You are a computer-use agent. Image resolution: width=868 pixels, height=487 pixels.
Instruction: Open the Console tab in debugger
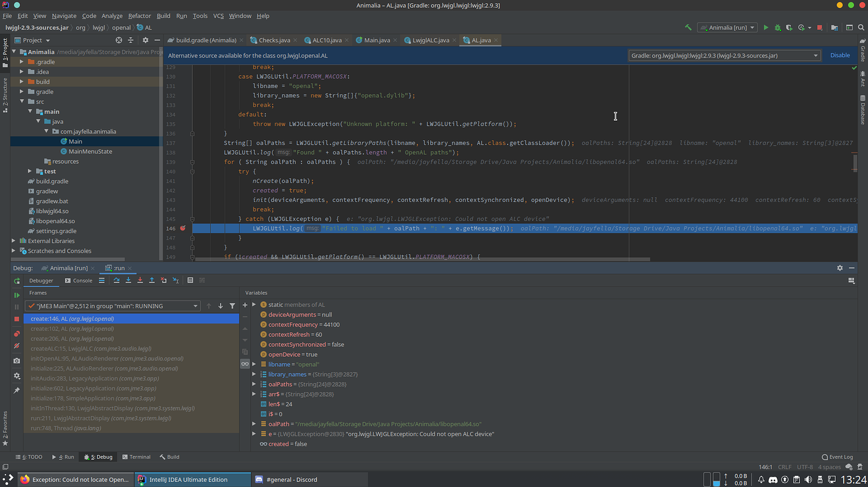79,281
